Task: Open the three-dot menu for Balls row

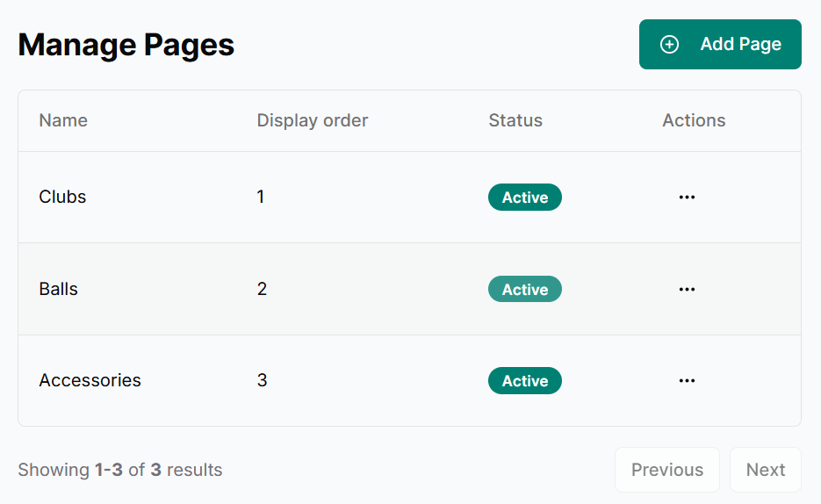Action: tap(687, 289)
